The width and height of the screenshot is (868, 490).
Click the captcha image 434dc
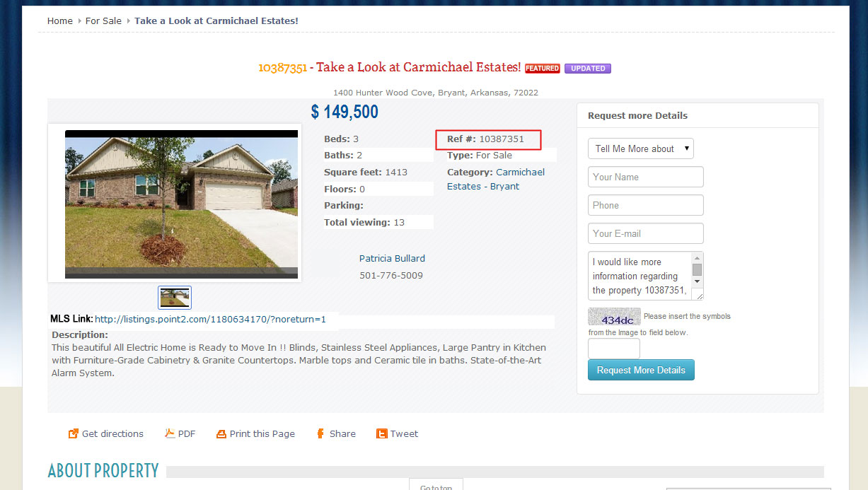tap(614, 317)
